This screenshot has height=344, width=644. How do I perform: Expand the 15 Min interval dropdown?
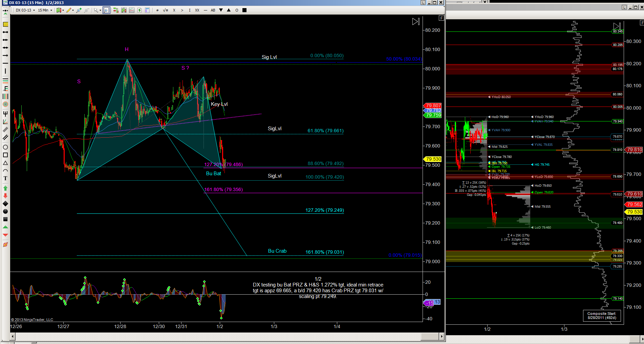pyautogui.click(x=45, y=10)
